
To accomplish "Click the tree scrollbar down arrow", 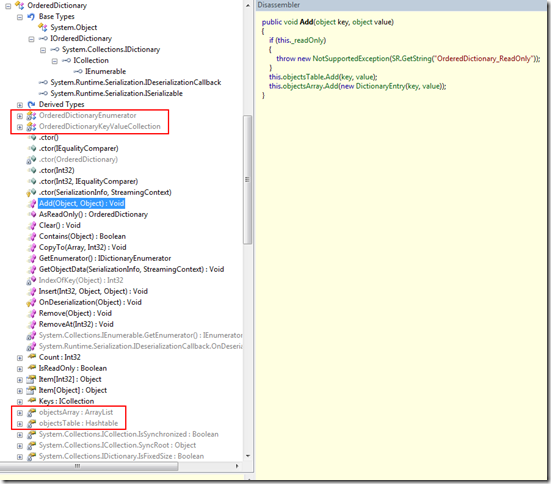I will [x=248, y=456].
